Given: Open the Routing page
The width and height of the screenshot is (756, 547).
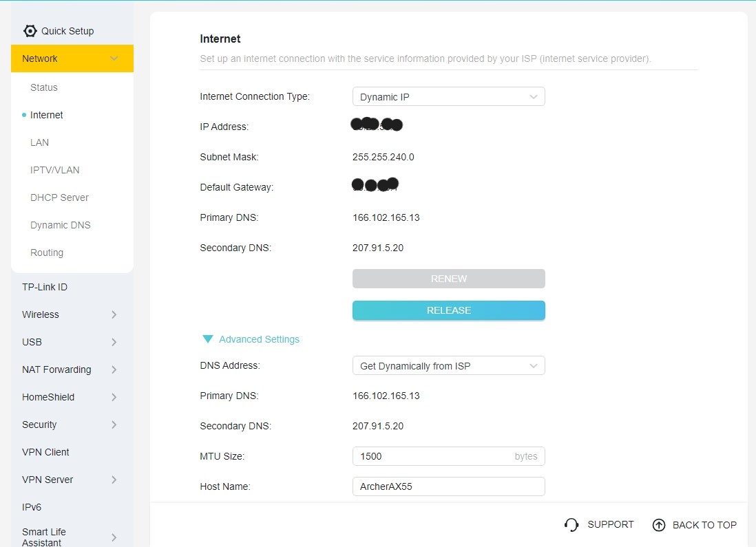Looking at the screenshot, I should (47, 253).
